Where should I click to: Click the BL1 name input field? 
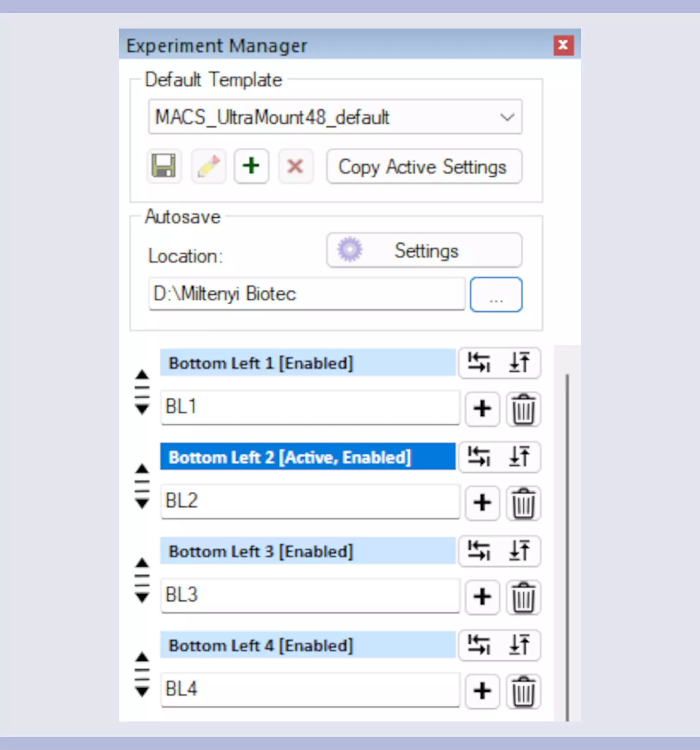311,408
